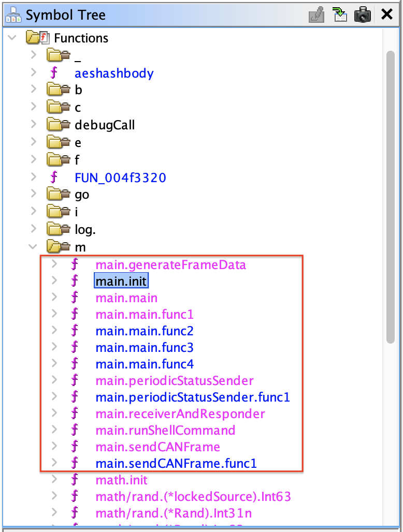The image size is (403, 532).
Task: Select main.main.func4
Action: (x=145, y=364)
